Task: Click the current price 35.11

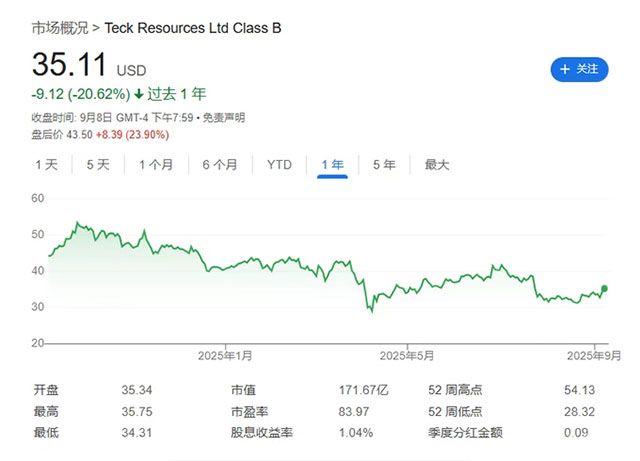Action: (x=69, y=65)
